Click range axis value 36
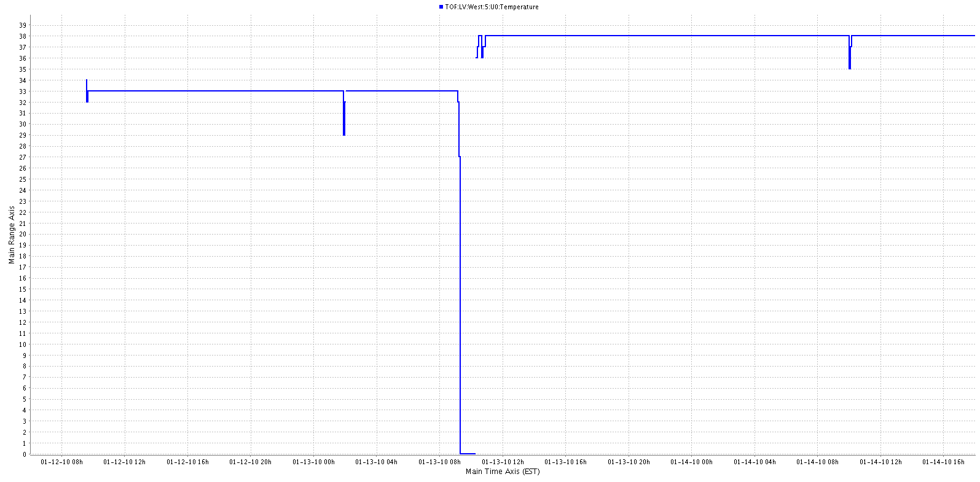 tap(23, 58)
